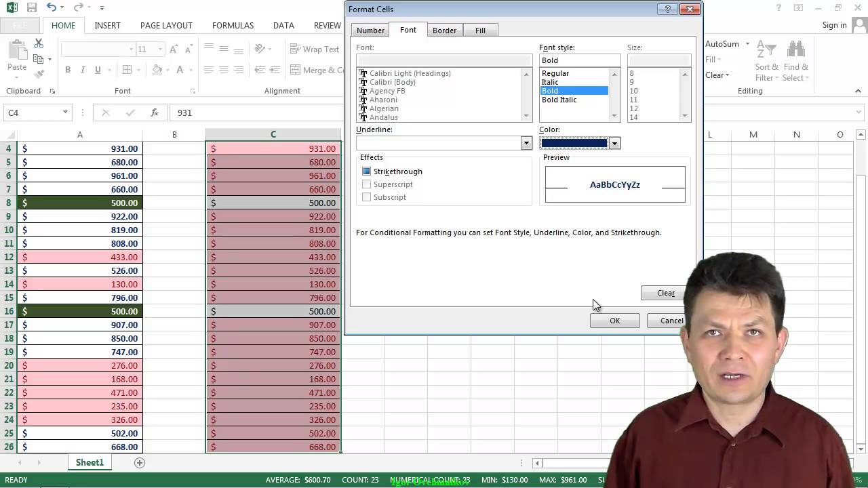Image resolution: width=868 pixels, height=488 pixels.
Task: Select Bold Italic in the Font style list
Action: (559, 100)
